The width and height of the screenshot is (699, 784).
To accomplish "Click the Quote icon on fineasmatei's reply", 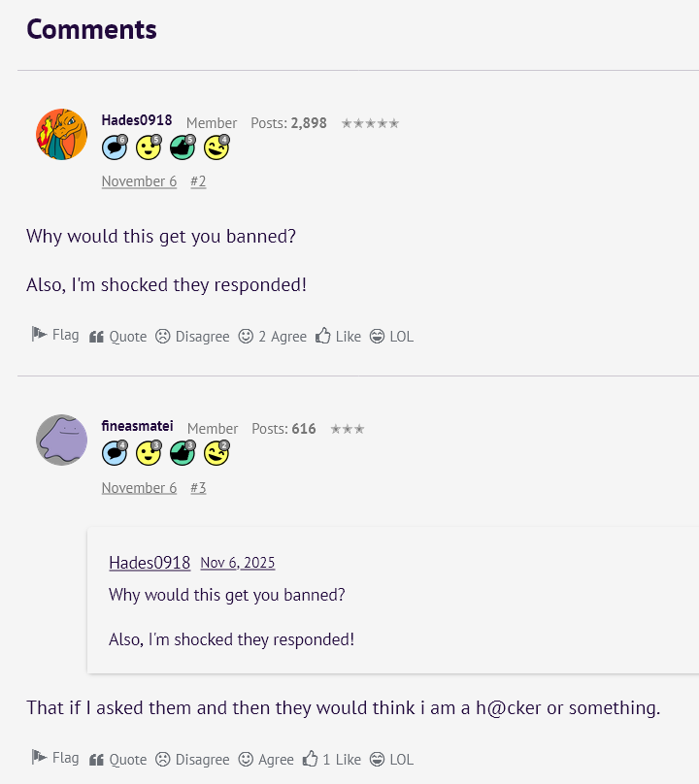I will pyautogui.click(x=96, y=759).
